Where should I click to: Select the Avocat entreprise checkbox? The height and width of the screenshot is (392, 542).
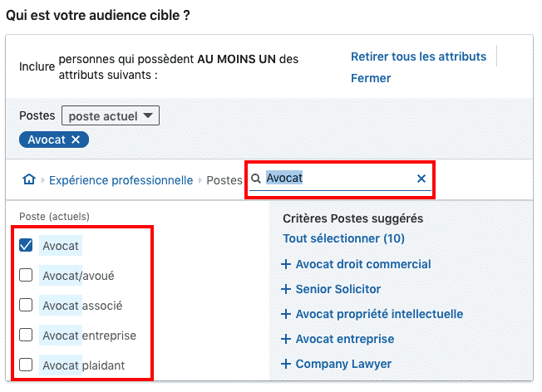(x=26, y=336)
